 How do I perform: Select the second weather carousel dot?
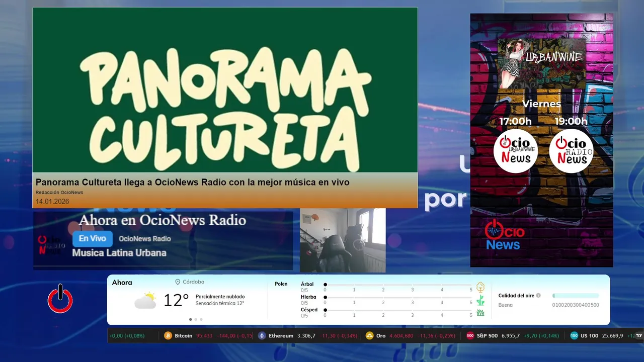[x=196, y=319]
